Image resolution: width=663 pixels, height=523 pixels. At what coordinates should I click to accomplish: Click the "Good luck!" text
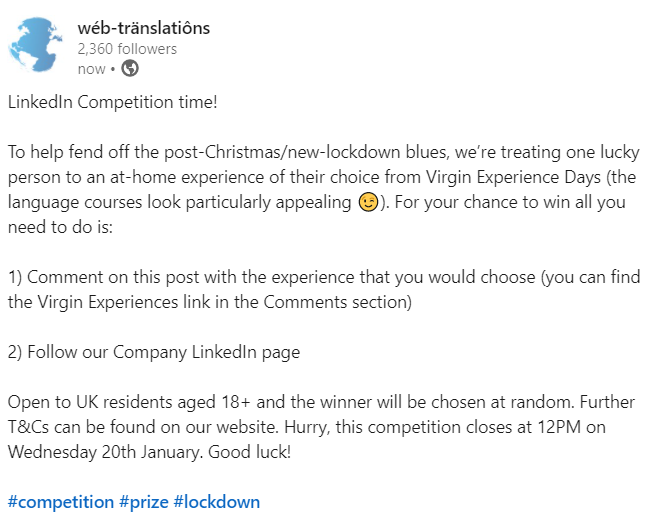pos(249,452)
